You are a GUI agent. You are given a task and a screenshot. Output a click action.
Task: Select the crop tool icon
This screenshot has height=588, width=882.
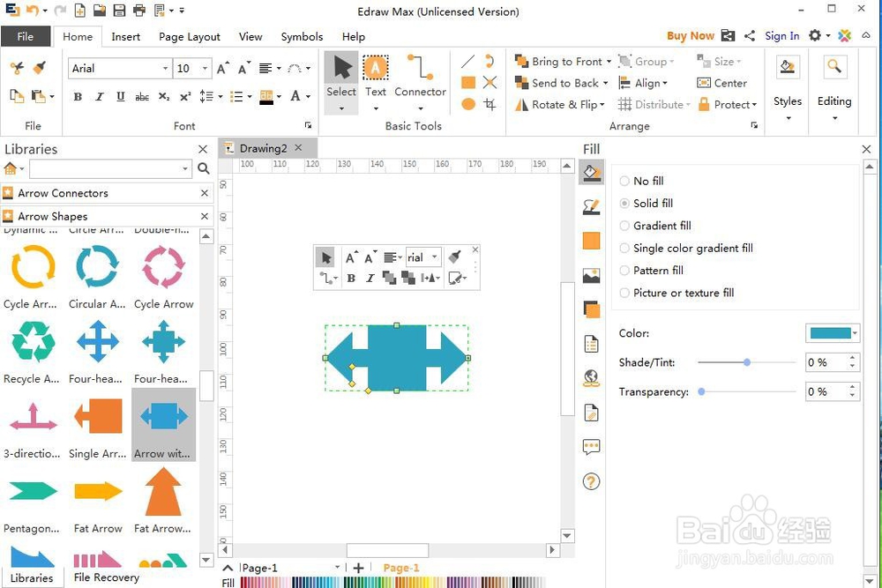[490, 104]
